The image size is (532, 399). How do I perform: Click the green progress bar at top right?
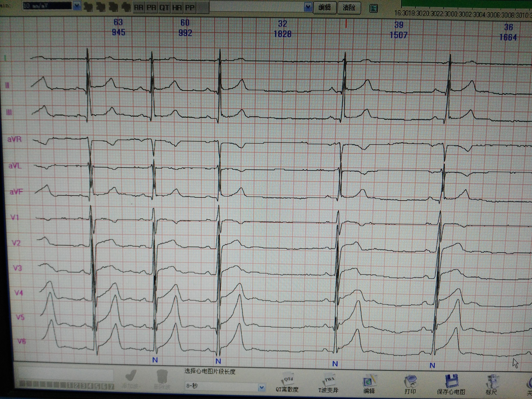pos(467,3)
